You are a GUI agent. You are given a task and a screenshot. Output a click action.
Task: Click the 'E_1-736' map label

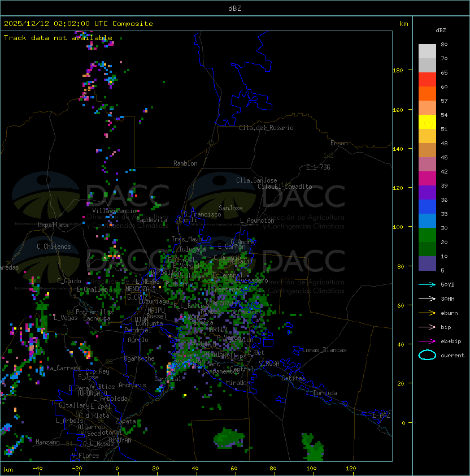tap(318, 167)
